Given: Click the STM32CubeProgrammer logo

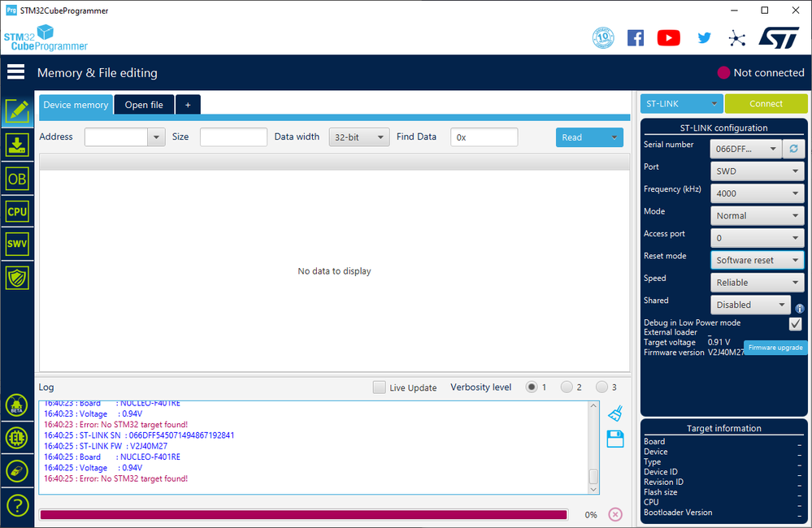Looking at the screenshot, I should coord(46,38).
